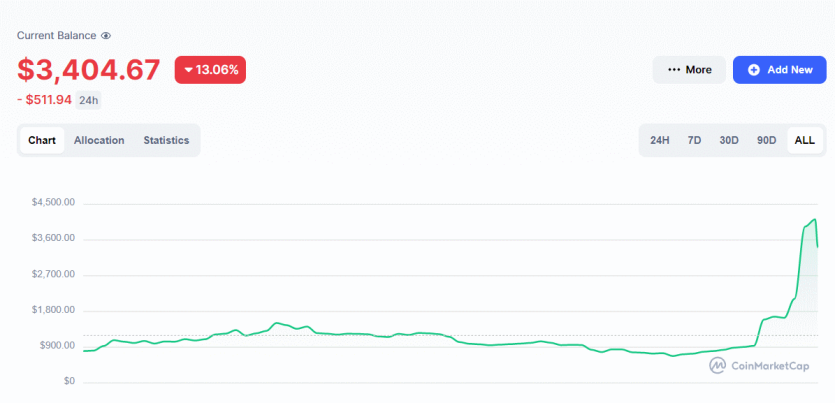The height and width of the screenshot is (403, 835).
Task: Click the plus icon in Add New
Action: [x=753, y=70]
